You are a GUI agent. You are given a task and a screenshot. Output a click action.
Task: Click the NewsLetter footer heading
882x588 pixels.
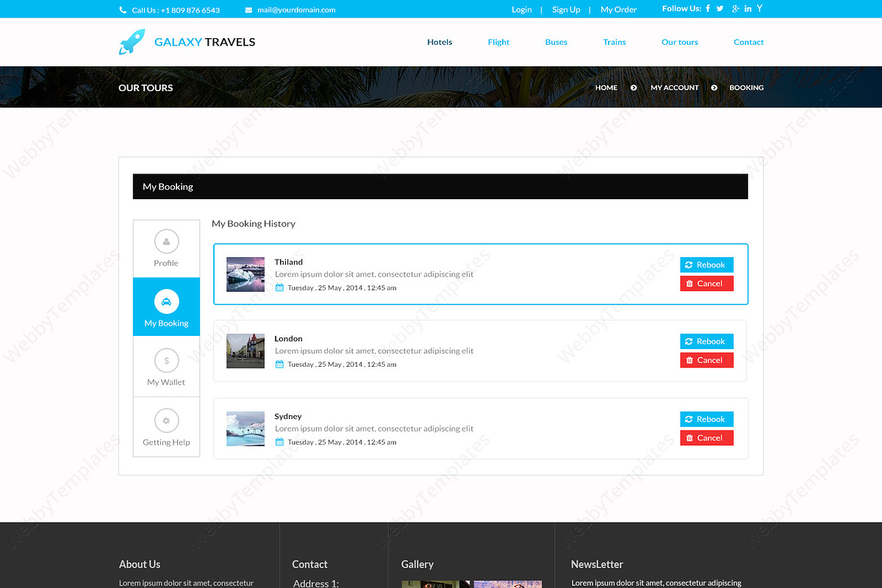point(597,564)
